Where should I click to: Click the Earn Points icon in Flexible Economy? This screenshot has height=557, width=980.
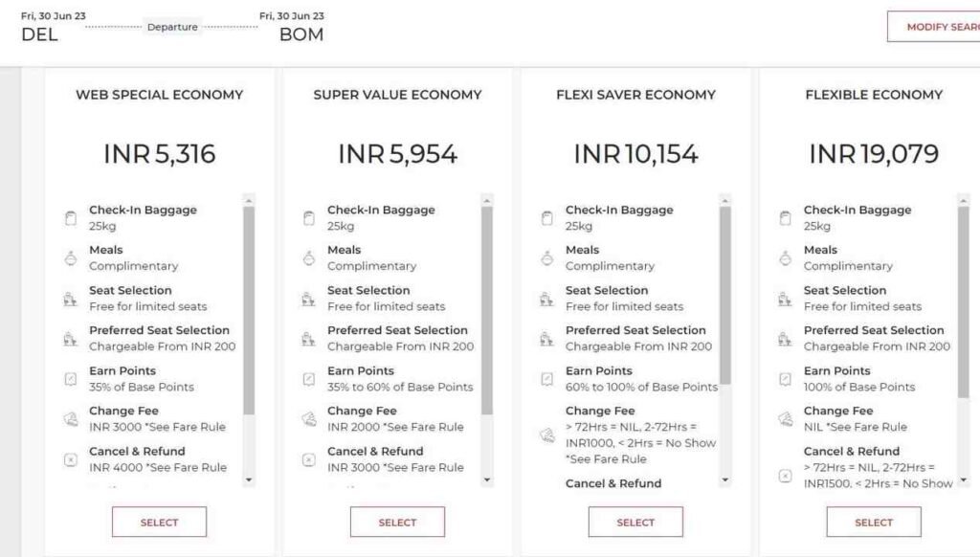784,378
